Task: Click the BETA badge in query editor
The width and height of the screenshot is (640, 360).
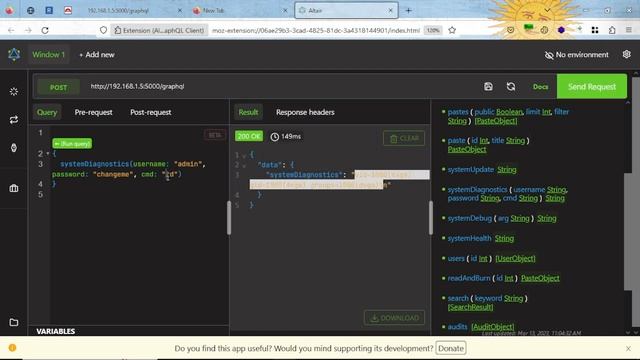Action: 215,135
